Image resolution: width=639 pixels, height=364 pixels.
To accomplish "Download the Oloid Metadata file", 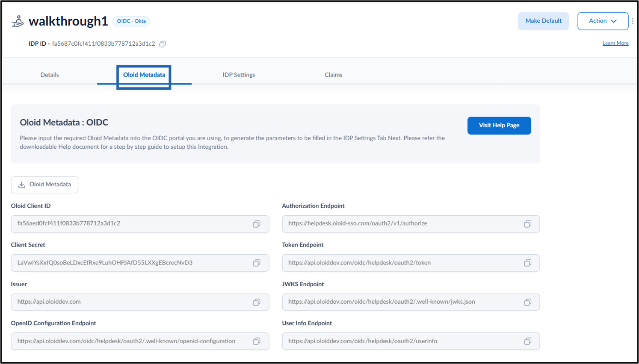I will tap(44, 185).
